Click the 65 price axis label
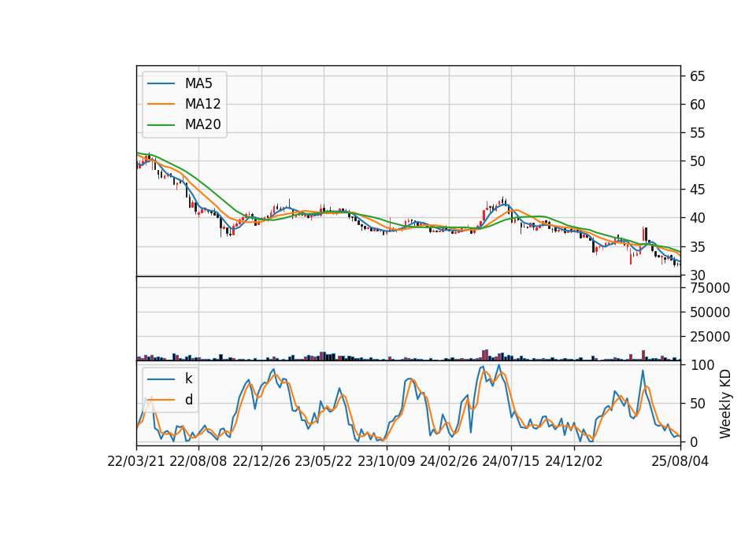This screenshot has height=543, width=756. coord(697,76)
